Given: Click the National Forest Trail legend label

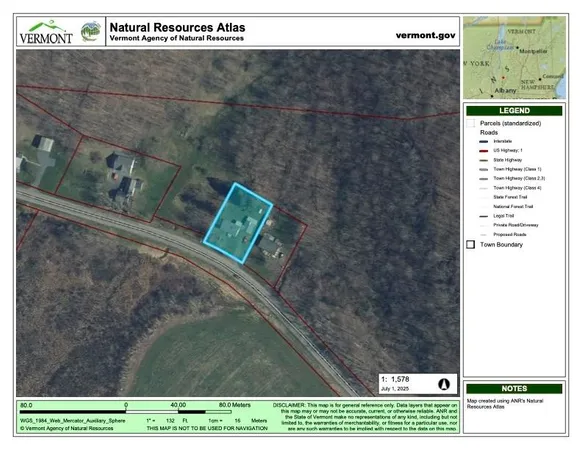Looking at the screenshot, I should click(513, 206).
